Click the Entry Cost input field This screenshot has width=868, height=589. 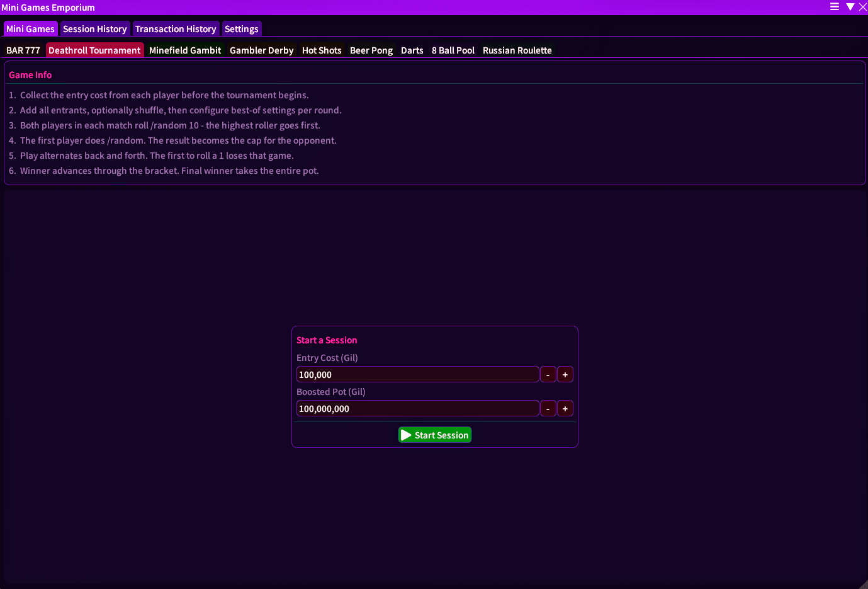pyautogui.click(x=417, y=375)
